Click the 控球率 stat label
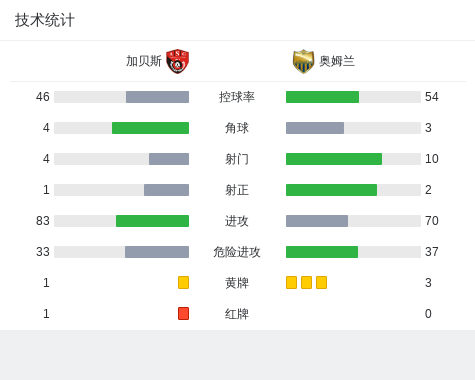The width and height of the screenshot is (475, 380). (237, 97)
